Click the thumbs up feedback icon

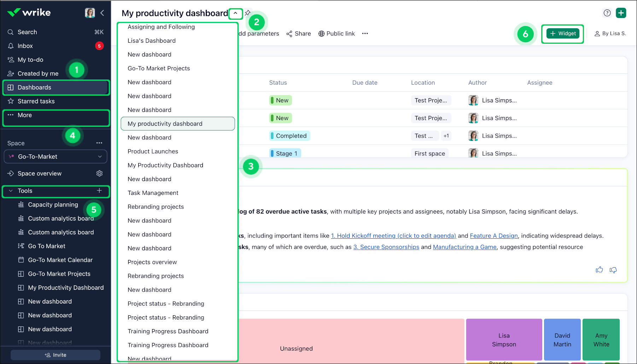[599, 270]
